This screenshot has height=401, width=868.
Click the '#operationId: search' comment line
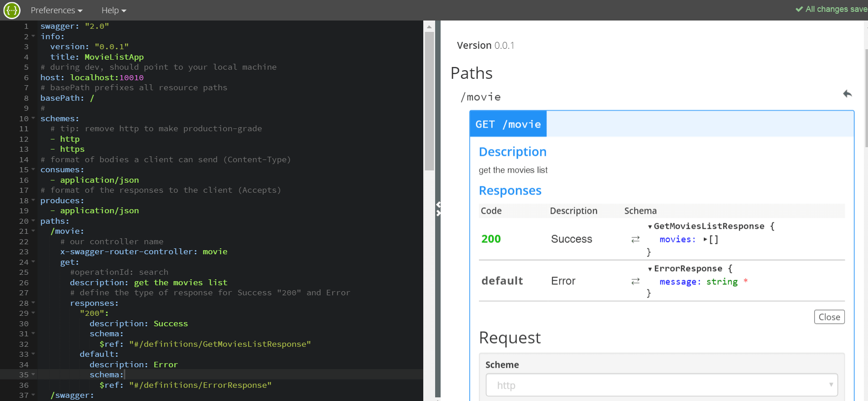click(119, 272)
